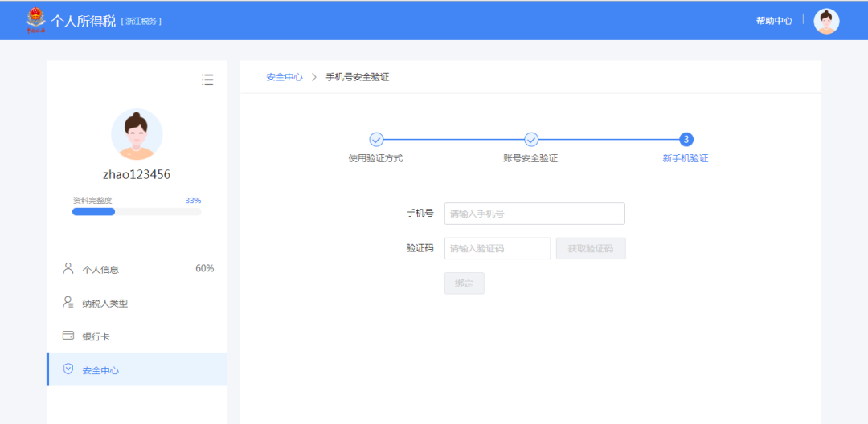
Task: Select 个人信息 menu item
Action: point(100,269)
